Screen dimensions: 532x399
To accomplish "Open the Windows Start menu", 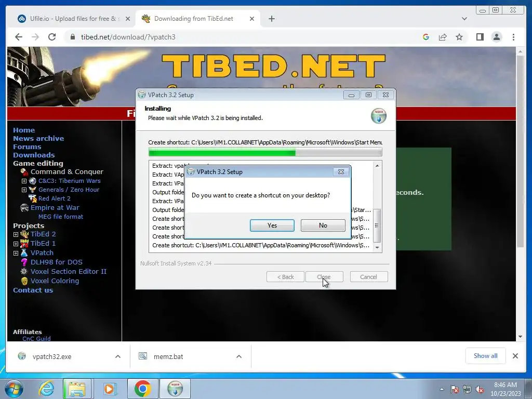I will pos(14,389).
